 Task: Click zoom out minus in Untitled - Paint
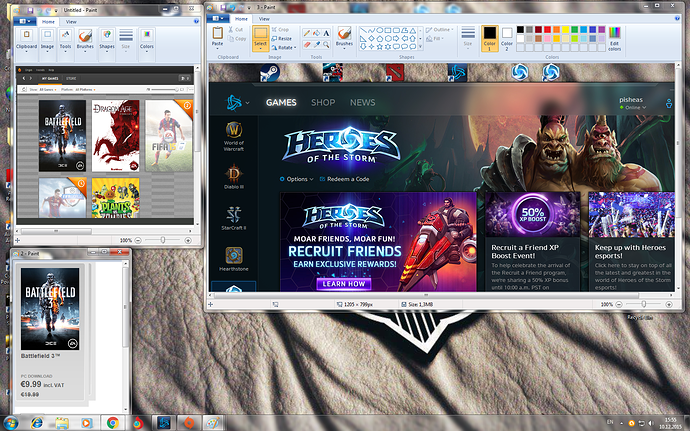click(138, 240)
